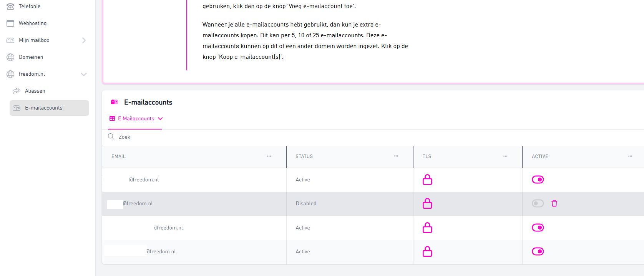Click the TLS lock icon in the first row
The height and width of the screenshot is (276, 644).
tap(427, 180)
